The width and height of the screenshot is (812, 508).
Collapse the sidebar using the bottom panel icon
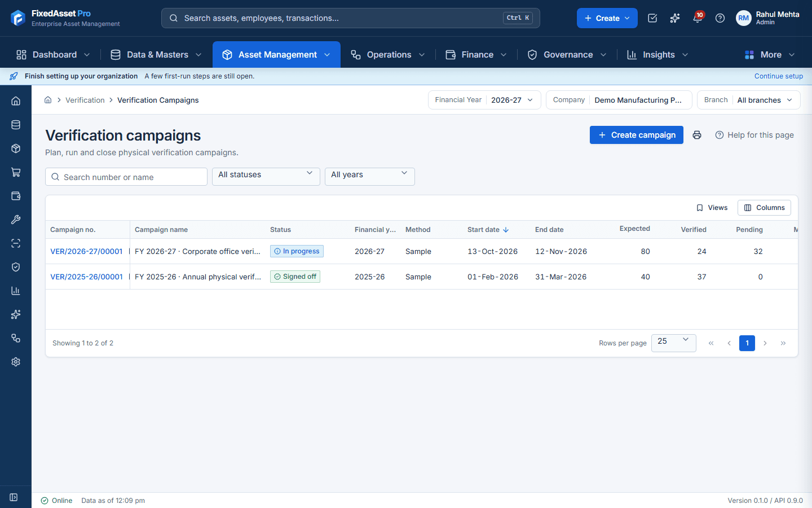tap(14, 497)
